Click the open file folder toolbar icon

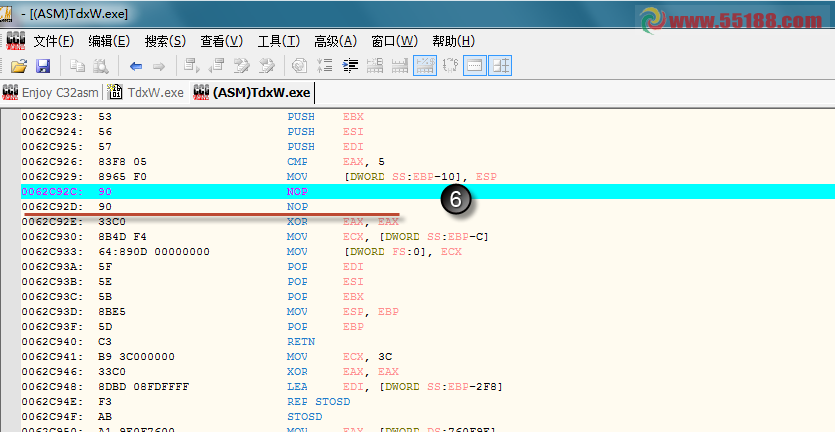coord(19,66)
